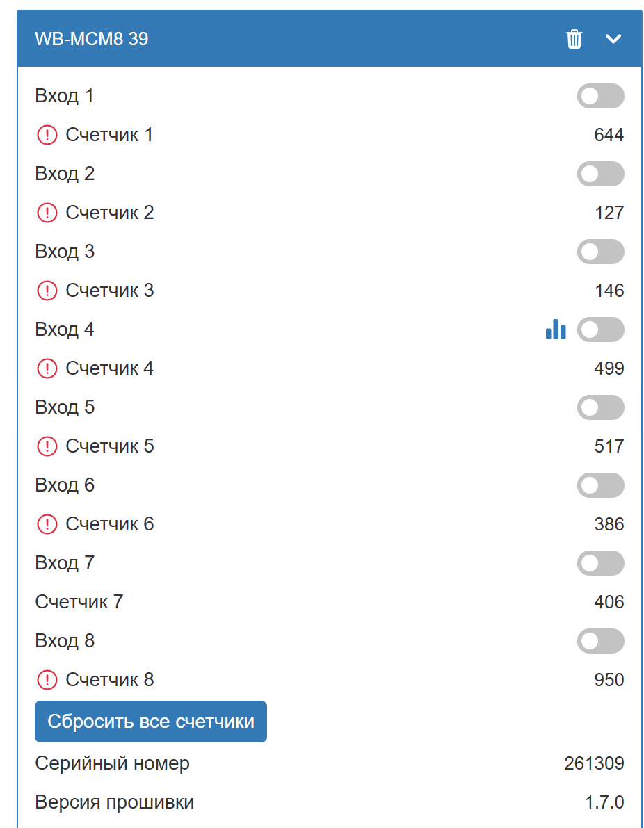Click the error icon next to Счетчик 1
This screenshot has width=644, height=828.
(x=47, y=135)
